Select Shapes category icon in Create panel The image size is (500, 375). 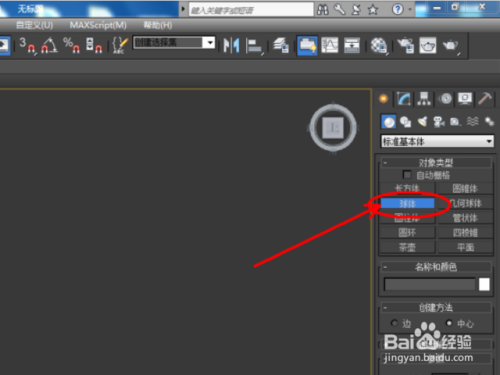405,122
